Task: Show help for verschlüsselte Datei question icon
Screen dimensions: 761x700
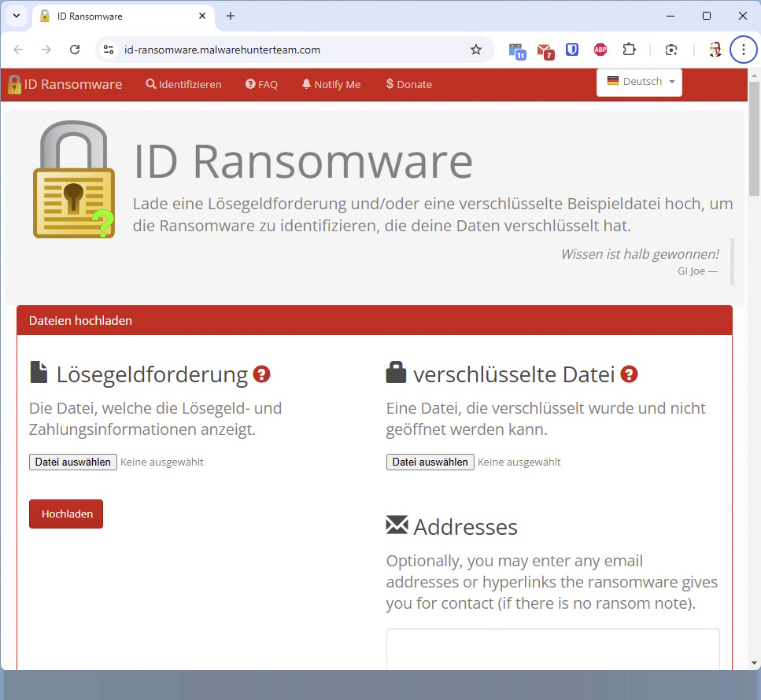Action: tap(629, 374)
